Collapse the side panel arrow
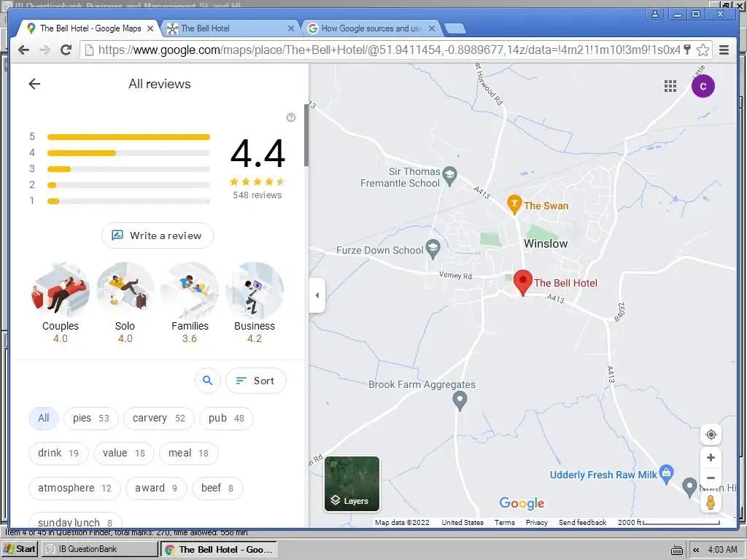This screenshot has height=560, width=747. [x=317, y=295]
